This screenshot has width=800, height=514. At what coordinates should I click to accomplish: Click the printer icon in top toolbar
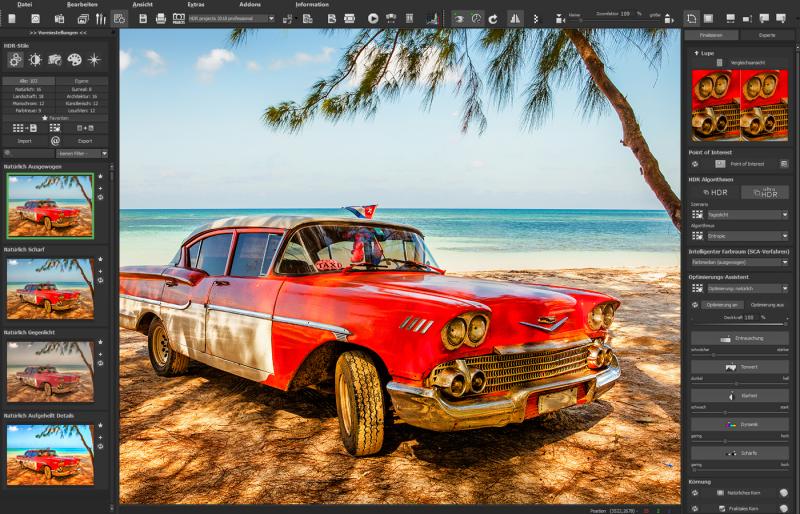click(161, 18)
